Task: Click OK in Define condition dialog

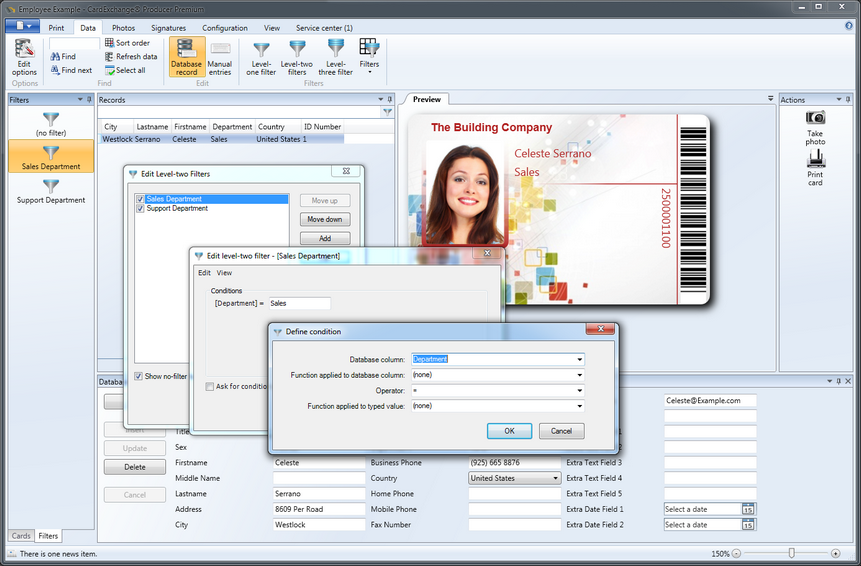Action: (x=510, y=431)
